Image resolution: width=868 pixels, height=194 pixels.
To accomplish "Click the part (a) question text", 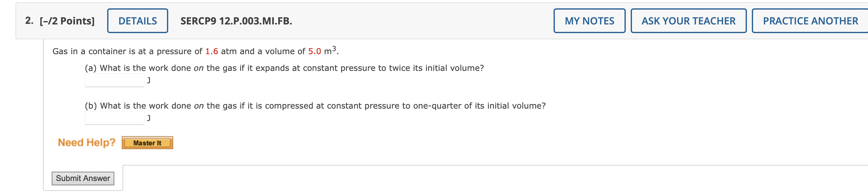I will [284, 67].
